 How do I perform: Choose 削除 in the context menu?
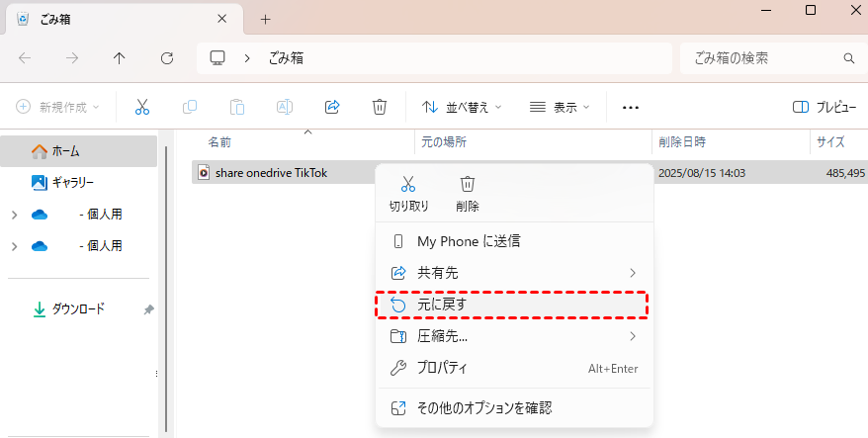468,195
